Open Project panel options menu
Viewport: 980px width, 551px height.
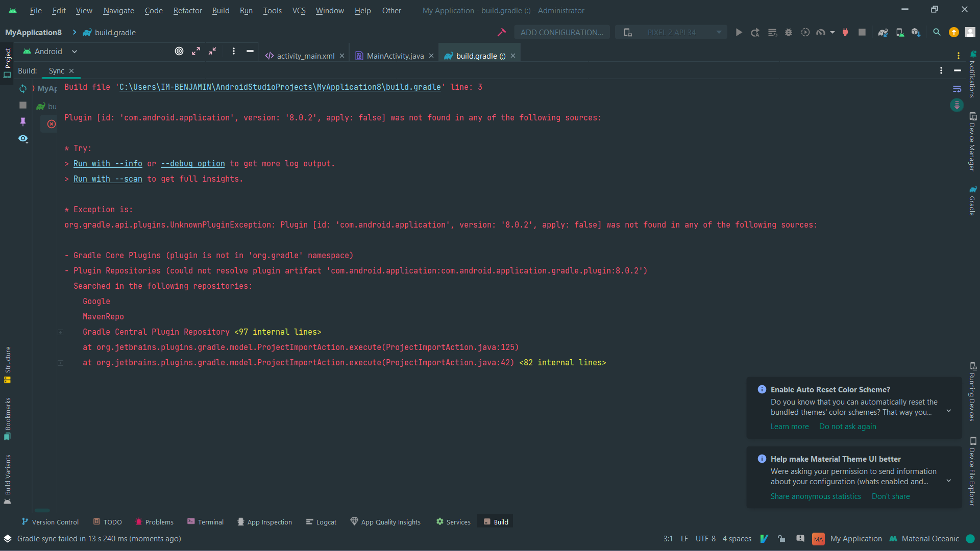tap(234, 51)
